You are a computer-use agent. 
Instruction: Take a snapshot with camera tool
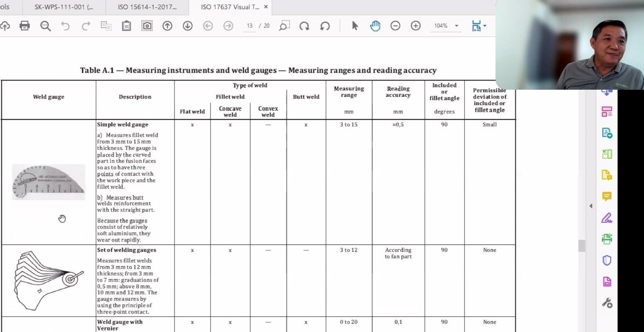(147, 26)
